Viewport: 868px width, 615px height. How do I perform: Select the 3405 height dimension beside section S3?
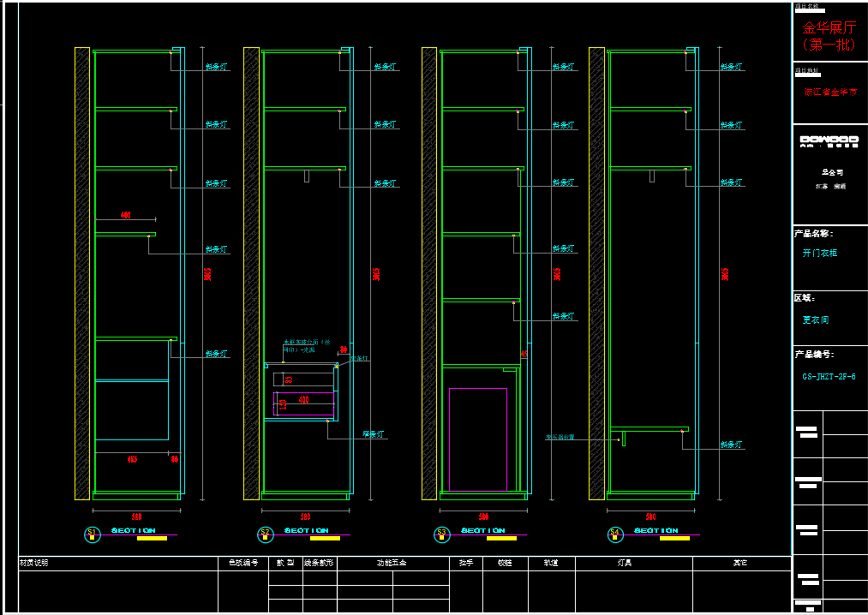coord(557,274)
